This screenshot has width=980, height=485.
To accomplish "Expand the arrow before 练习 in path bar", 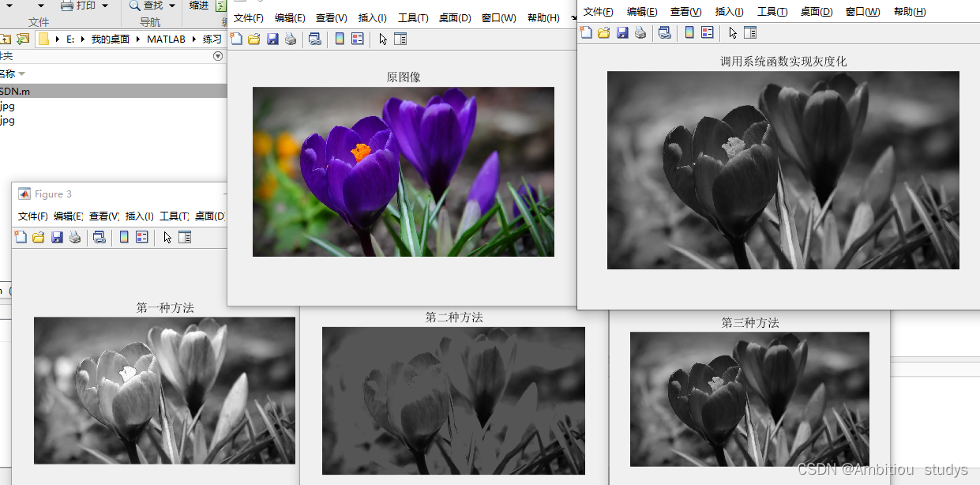I will coord(193,39).
